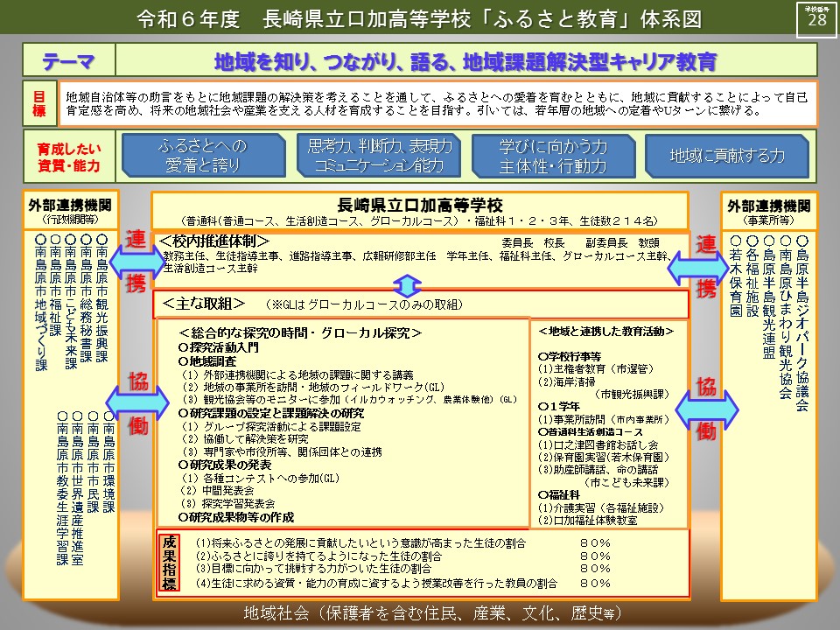Select the 外部連携機関 (行政機関等) header
The width and height of the screenshot is (840, 630).
point(70,211)
